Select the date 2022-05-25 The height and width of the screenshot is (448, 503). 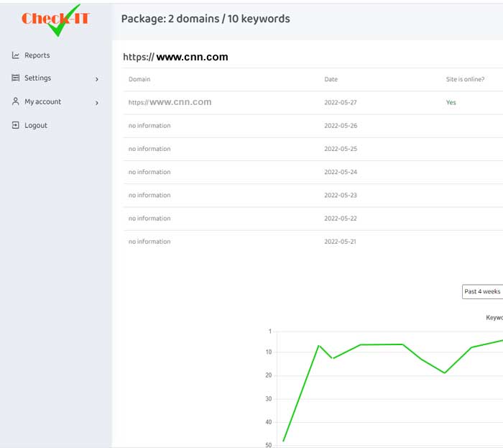pos(341,149)
